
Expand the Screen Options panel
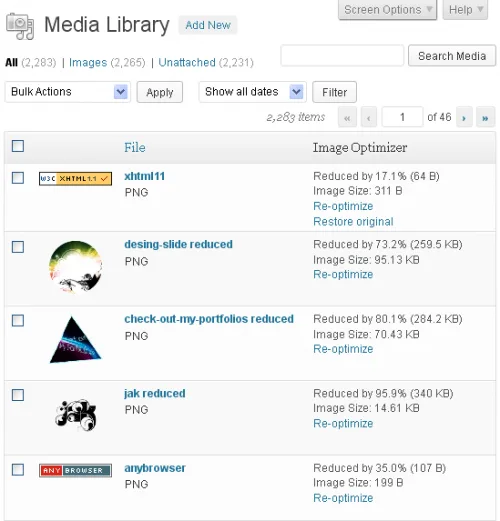point(387,10)
